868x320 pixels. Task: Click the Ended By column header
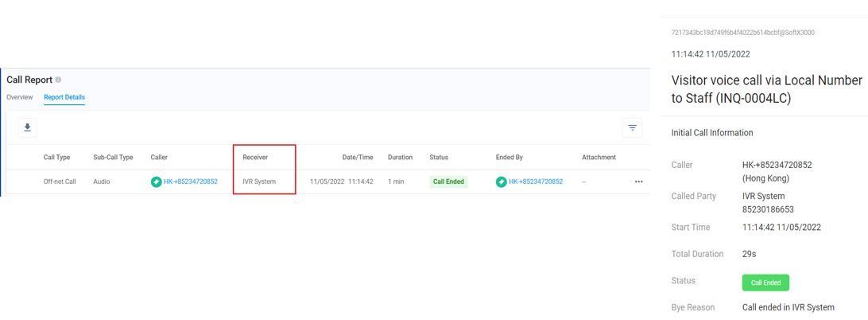point(510,158)
